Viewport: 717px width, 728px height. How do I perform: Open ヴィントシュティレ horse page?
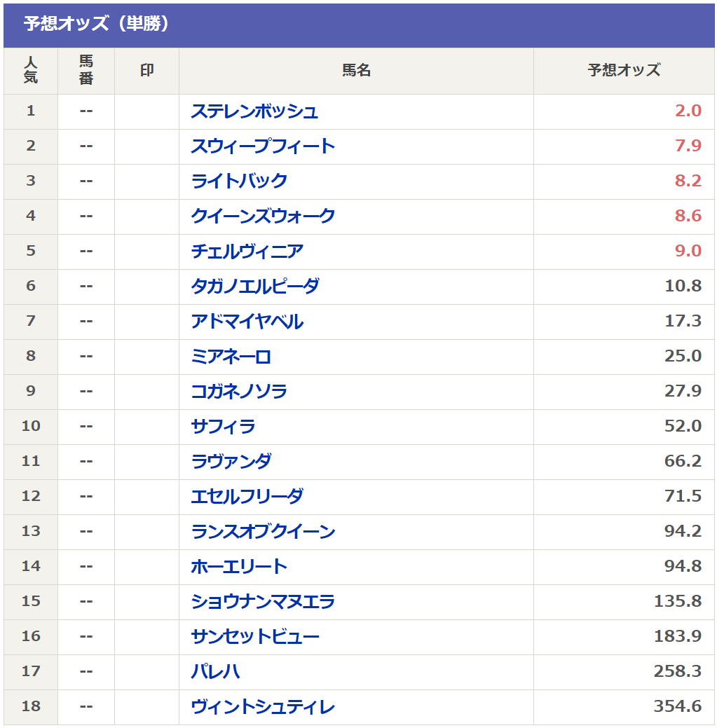click(263, 707)
